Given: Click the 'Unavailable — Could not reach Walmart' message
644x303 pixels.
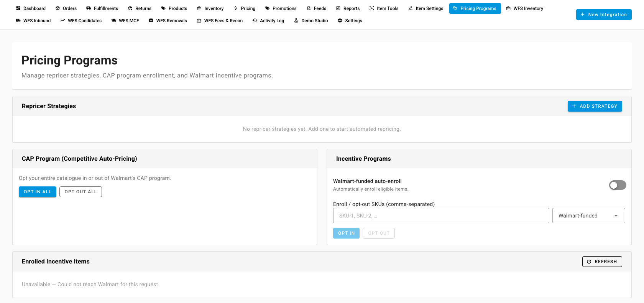Looking at the screenshot, I should click(x=90, y=284).
